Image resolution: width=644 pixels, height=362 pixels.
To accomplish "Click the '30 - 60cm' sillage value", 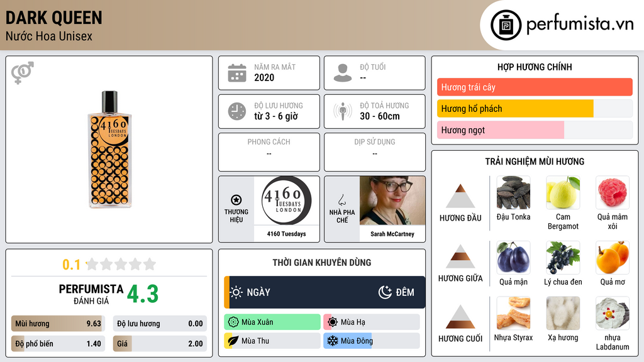I will point(380,116).
